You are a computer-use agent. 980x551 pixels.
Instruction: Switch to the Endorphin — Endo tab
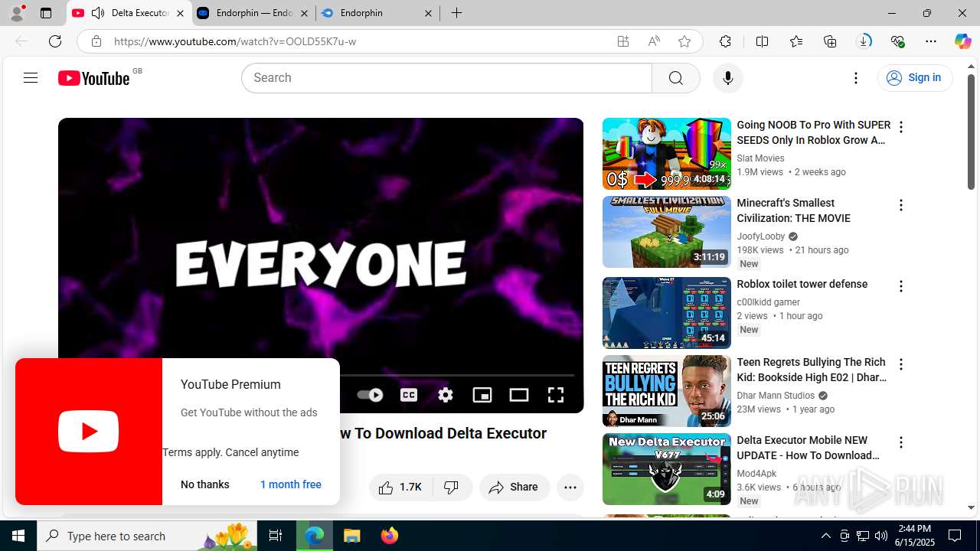253,13
